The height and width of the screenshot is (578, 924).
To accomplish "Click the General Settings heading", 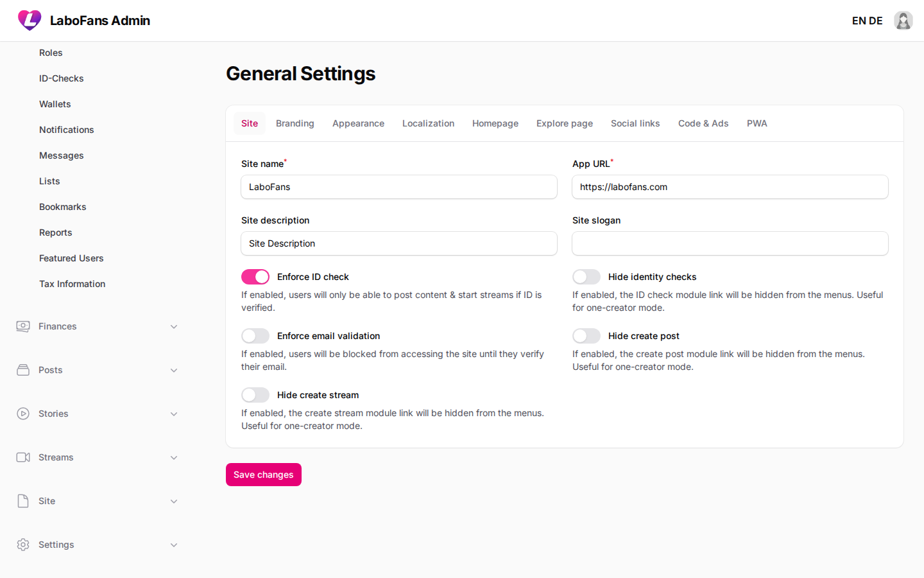I will [x=301, y=74].
